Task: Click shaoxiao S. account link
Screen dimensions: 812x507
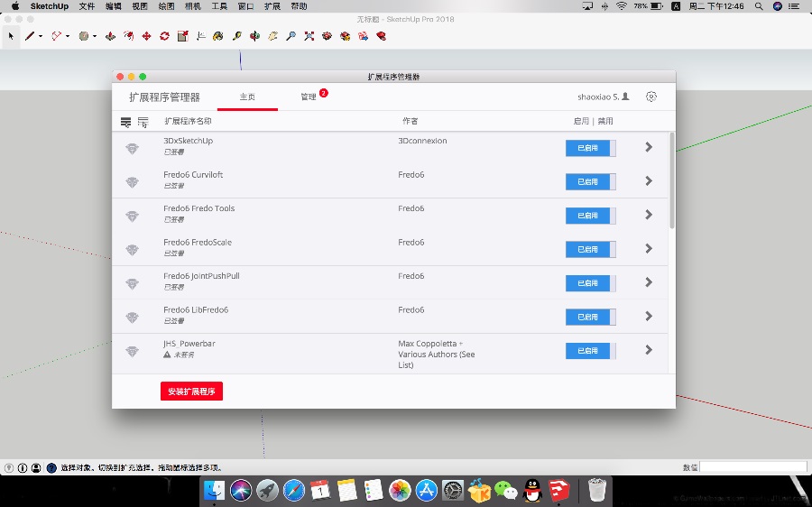Action: 604,97
